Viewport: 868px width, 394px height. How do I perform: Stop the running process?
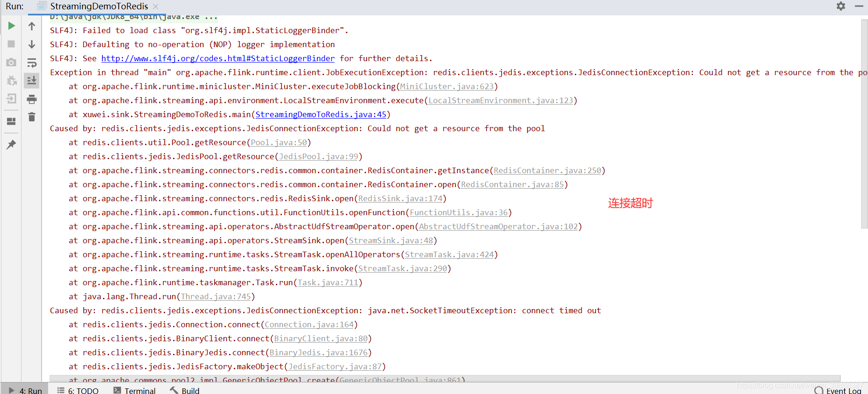(11, 44)
